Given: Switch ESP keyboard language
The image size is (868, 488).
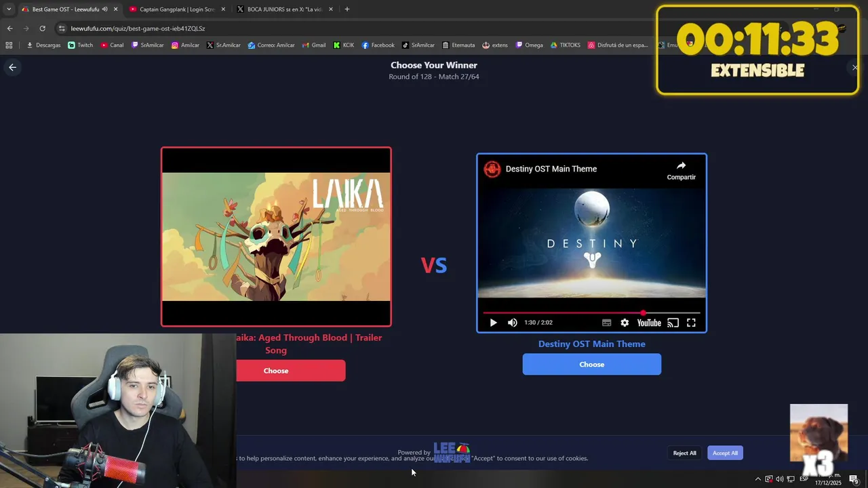Looking at the screenshot, I should pyautogui.click(x=804, y=479).
